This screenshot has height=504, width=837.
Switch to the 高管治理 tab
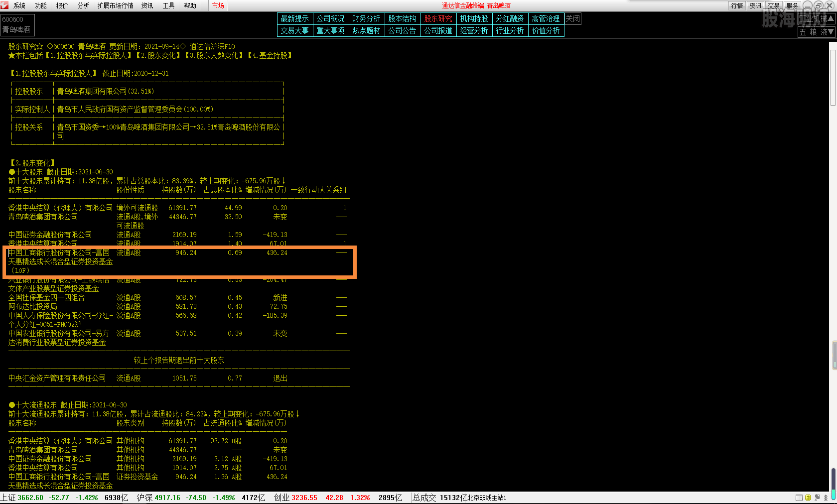[x=546, y=18]
